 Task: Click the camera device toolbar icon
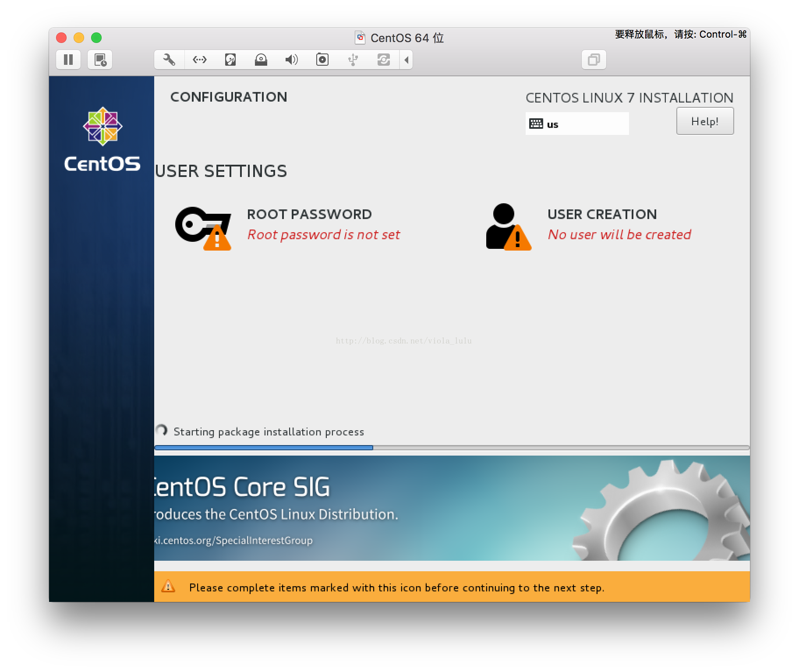click(x=322, y=60)
